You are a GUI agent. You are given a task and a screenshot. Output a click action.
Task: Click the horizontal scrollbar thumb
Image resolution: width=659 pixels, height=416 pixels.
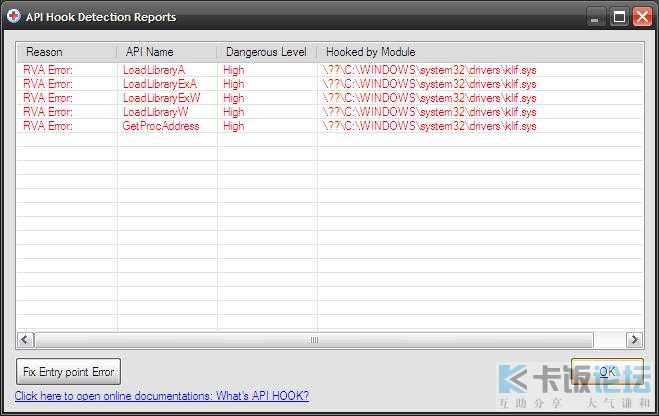(x=314, y=340)
